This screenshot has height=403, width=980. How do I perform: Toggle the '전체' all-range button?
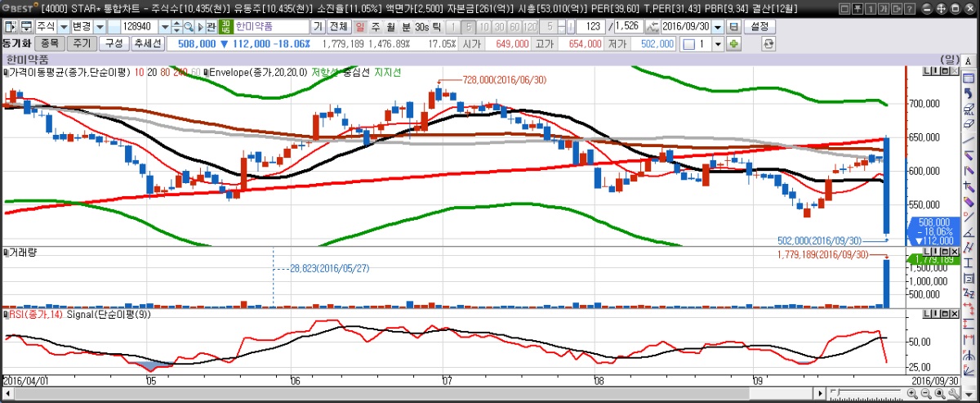click(x=339, y=26)
